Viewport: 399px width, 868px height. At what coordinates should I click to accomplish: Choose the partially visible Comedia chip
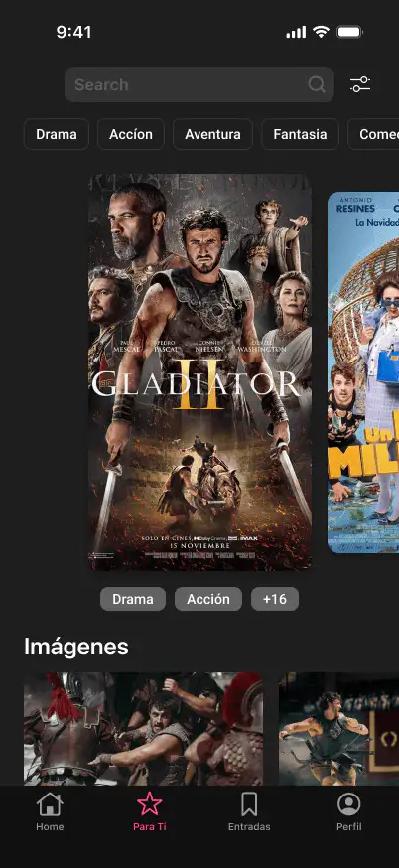click(x=373, y=134)
